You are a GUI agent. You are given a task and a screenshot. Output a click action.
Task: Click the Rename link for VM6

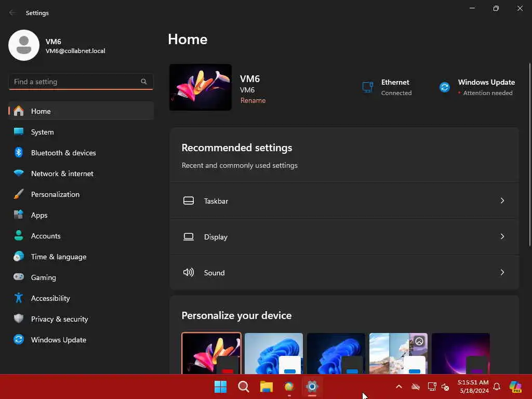point(253,100)
